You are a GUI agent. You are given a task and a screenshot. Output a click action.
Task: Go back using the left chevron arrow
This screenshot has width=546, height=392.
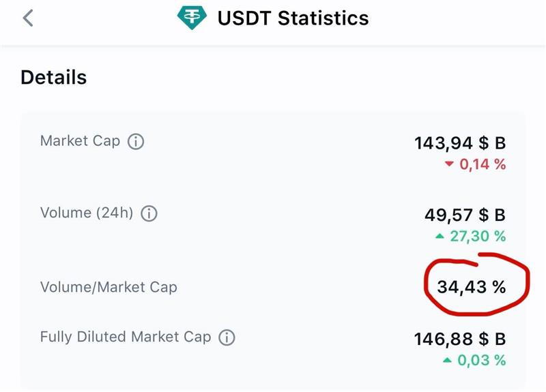(x=28, y=18)
